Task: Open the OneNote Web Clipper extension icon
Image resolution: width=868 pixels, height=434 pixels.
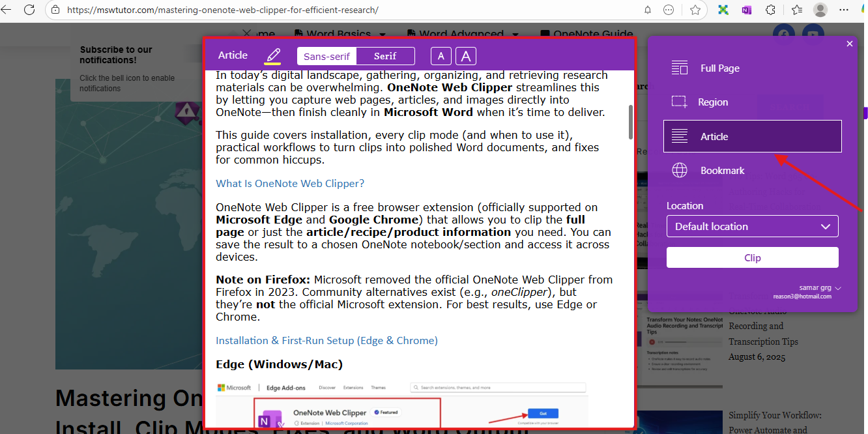Action: [x=746, y=10]
